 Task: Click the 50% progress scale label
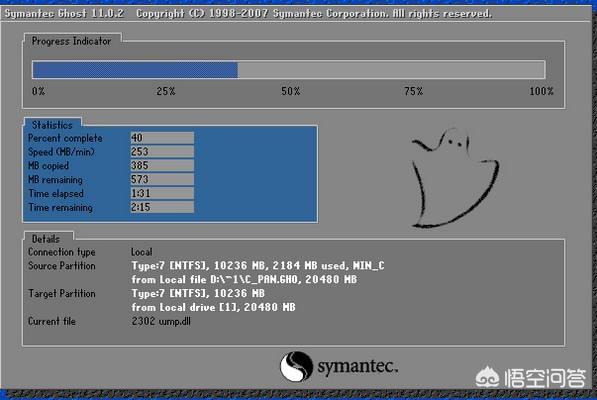pyautogui.click(x=291, y=91)
